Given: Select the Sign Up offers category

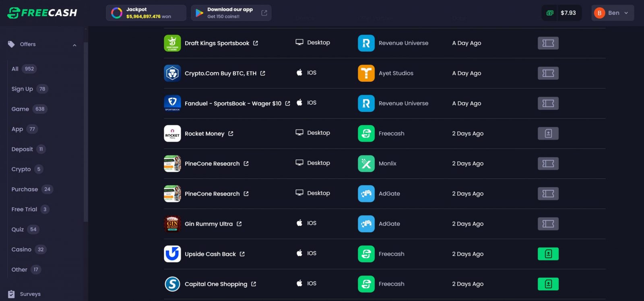Looking at the screenshot, I should coord(30,89).
